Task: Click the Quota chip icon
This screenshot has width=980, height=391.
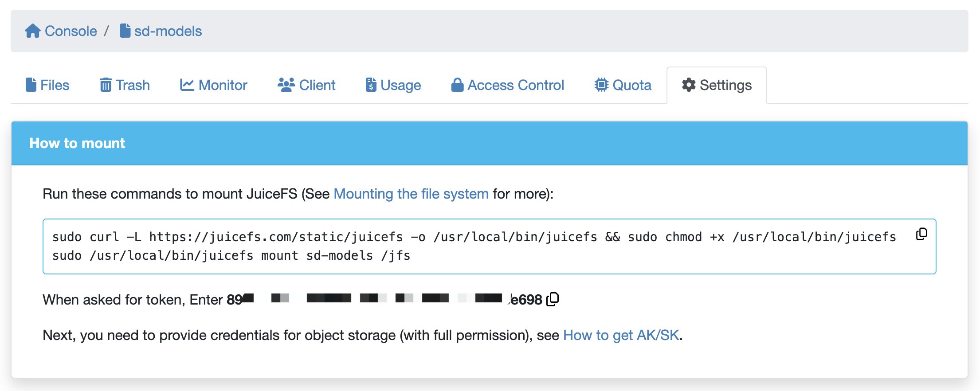Action: 601,85
